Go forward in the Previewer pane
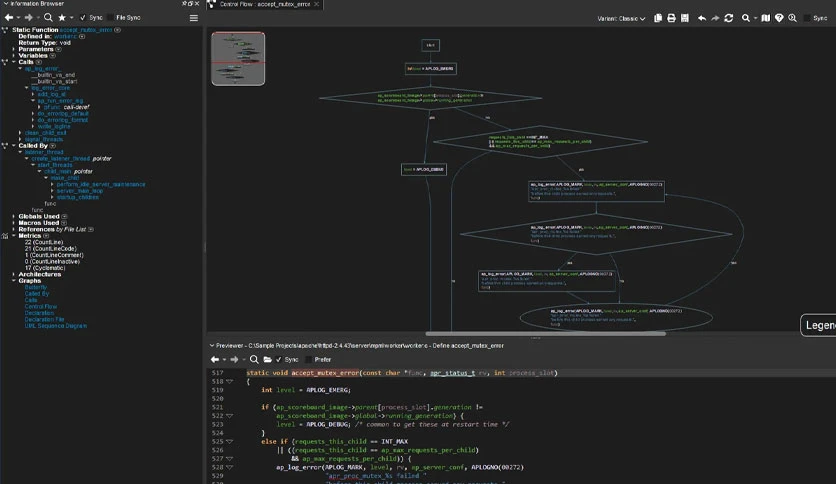Image resolution: width=836 pixels, height=484 pixels. point(234,359)
